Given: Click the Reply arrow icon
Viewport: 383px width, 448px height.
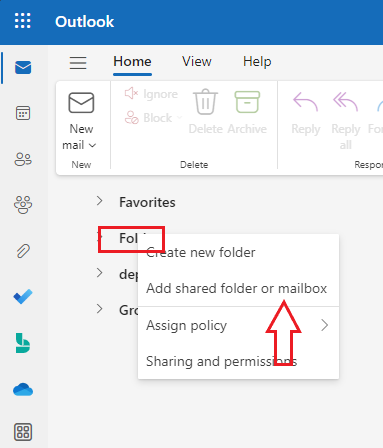Looking at the screenshot, I should point(306,102).
